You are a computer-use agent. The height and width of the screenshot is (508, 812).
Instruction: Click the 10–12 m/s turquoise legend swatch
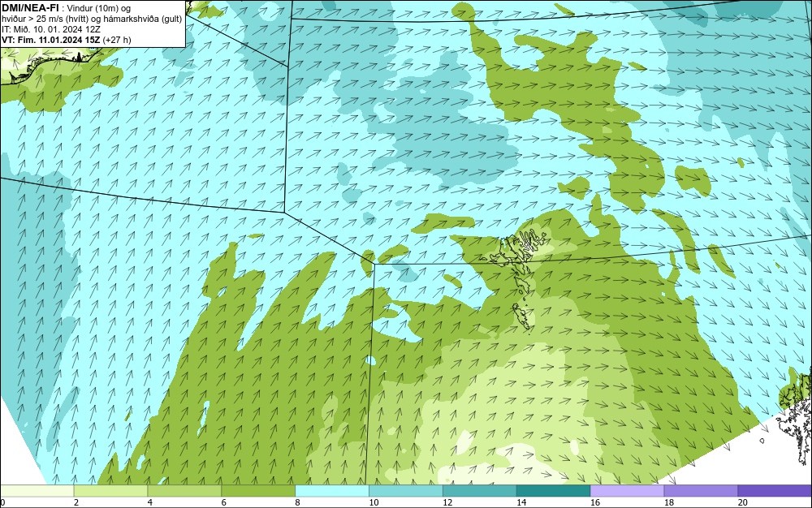pyautogui.click(x=406, y=490)
